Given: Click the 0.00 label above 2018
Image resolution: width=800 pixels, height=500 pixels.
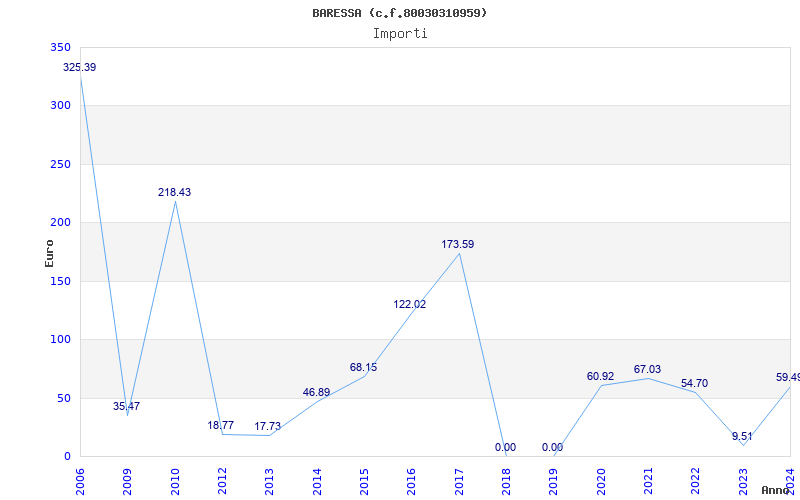Looking at the screenshot, I should click(x=505, y=447).
